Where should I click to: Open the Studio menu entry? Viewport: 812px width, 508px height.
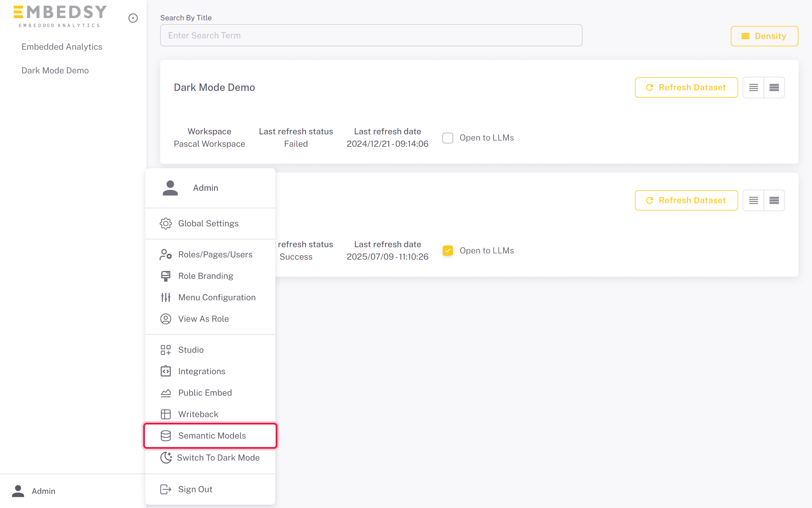pos(210,350)
